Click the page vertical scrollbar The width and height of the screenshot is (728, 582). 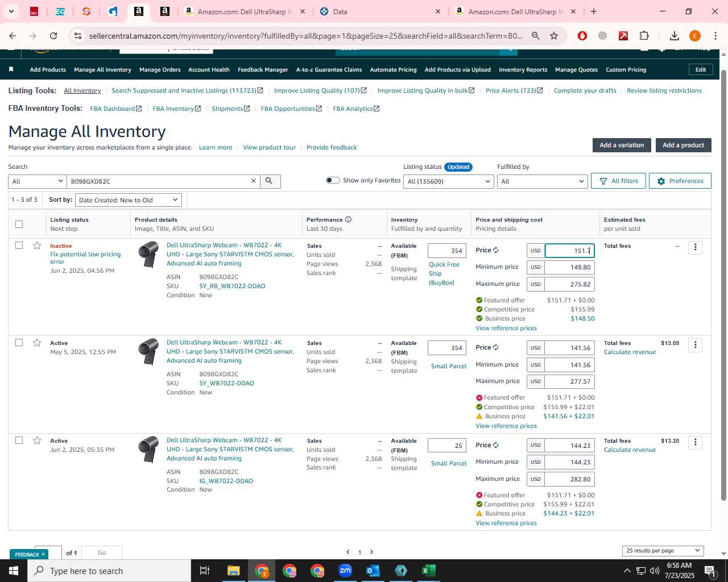(723, 284)
